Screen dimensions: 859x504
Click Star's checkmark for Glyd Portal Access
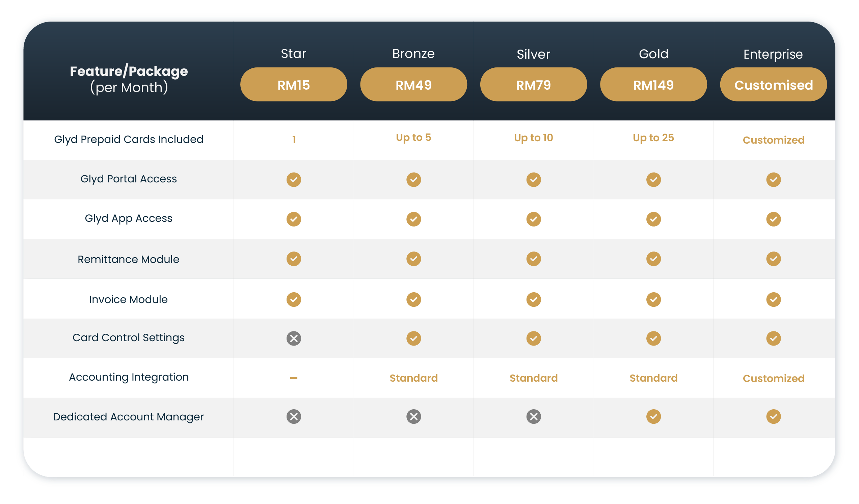pos(294,179)
